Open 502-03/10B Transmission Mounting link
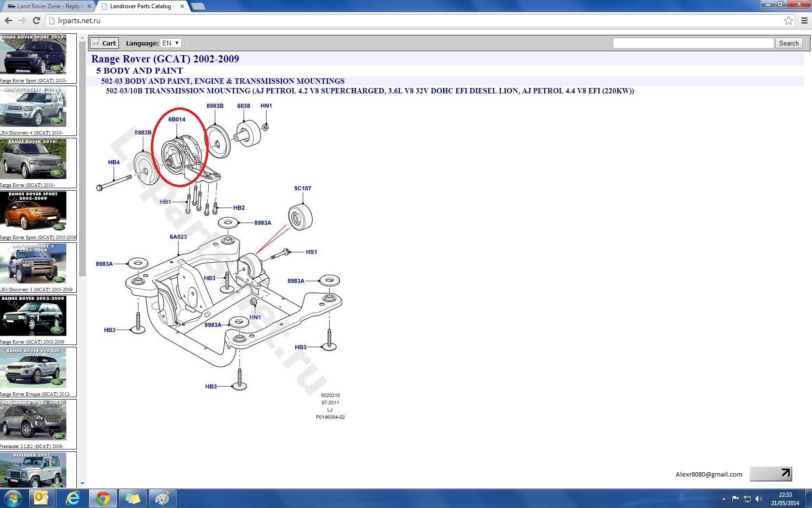Viewport: 812px width, 508px height. point(370,91)
